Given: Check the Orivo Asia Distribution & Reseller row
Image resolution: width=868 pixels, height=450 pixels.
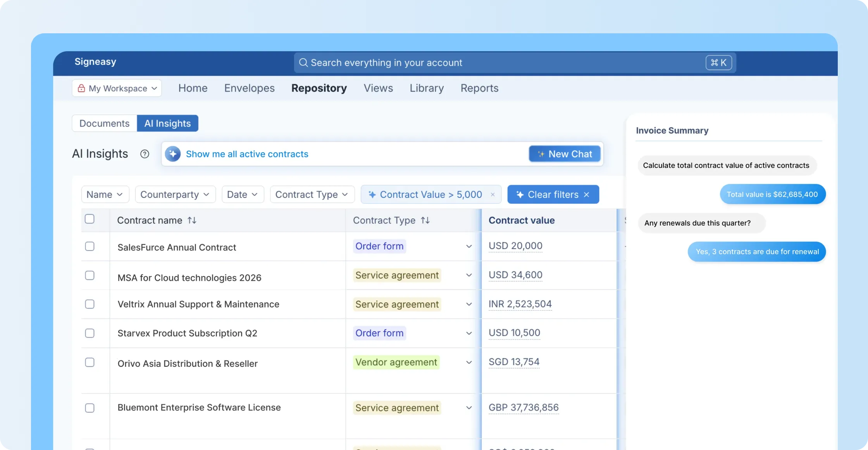Looking at the screenshot, I should click(90, 362).
